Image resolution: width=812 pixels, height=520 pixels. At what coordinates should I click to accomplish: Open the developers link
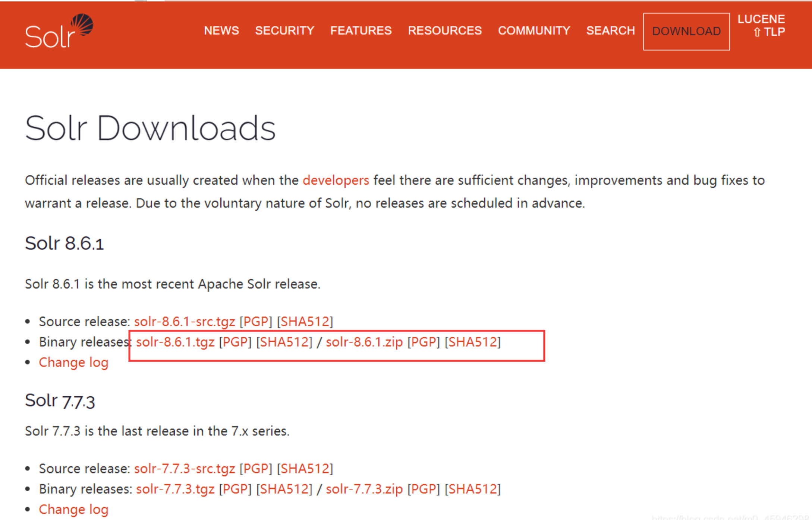tap(336, 180)
